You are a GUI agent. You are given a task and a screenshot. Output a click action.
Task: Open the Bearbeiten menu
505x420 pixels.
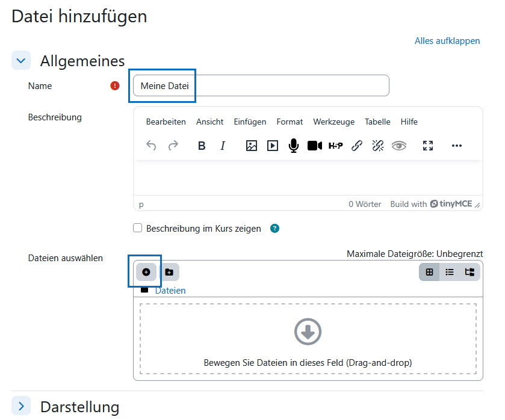click(166, 122)
